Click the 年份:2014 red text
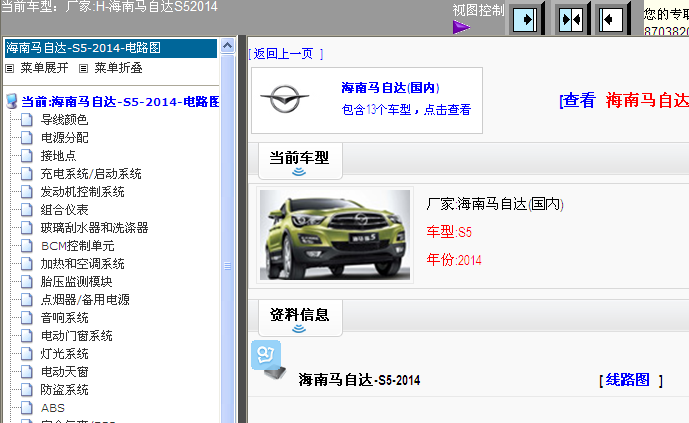The width and height of the screenshot is (689, 423). point(454,260)
